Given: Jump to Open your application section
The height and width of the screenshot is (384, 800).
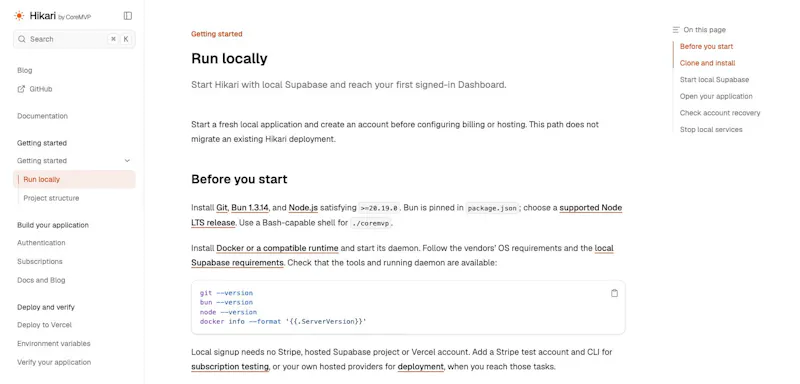Looking at the screenshot, I should click(x=716, y=96).
